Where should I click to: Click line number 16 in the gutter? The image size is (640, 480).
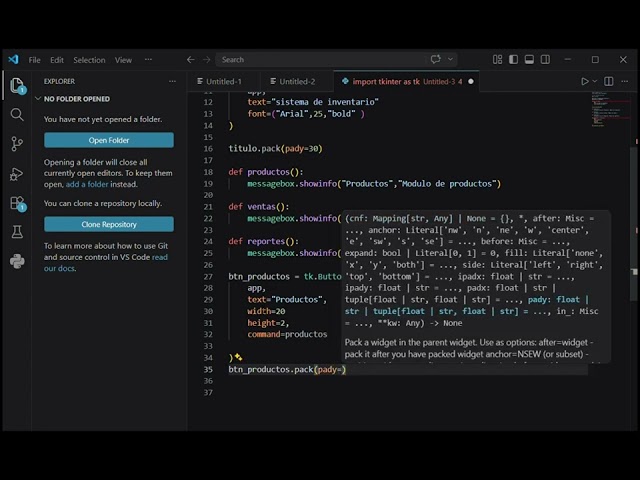pos(208,149)
